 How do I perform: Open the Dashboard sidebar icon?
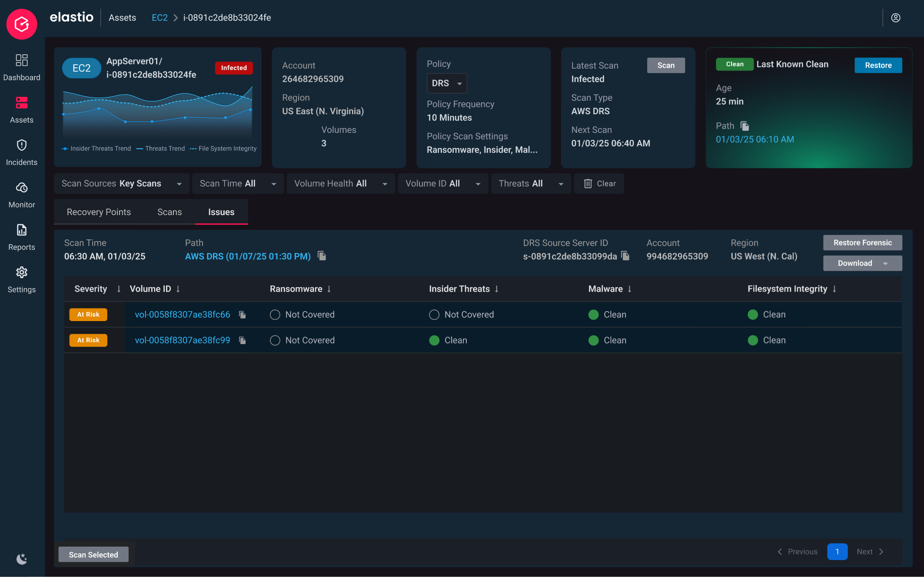(22, 60)
